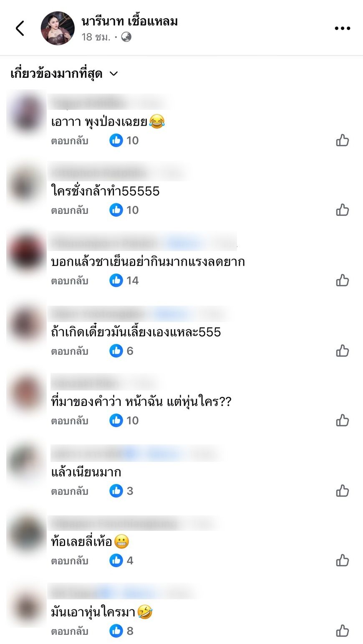Screen dimensions: 363x644
Task: Like the comment 'ถ้าเกิดเดี๋ยวมันเลี้ยงเองแหละ555'
Action: click(x=343, y=351)
